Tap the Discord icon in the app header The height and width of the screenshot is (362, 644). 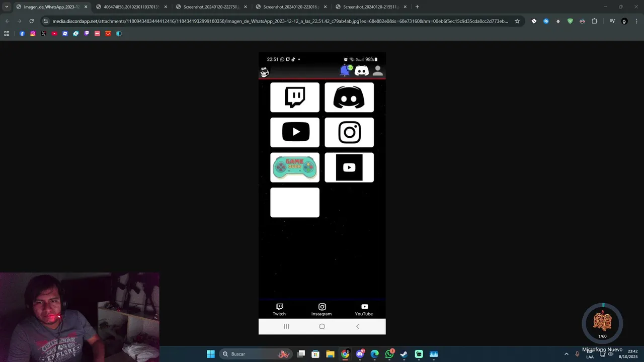point(361,71)
